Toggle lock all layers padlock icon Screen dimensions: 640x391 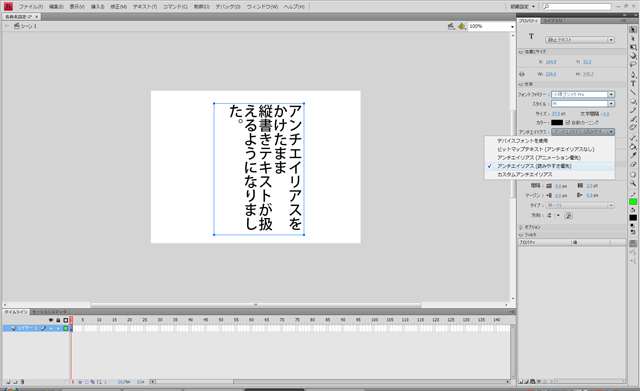click(x=58, y=320)
